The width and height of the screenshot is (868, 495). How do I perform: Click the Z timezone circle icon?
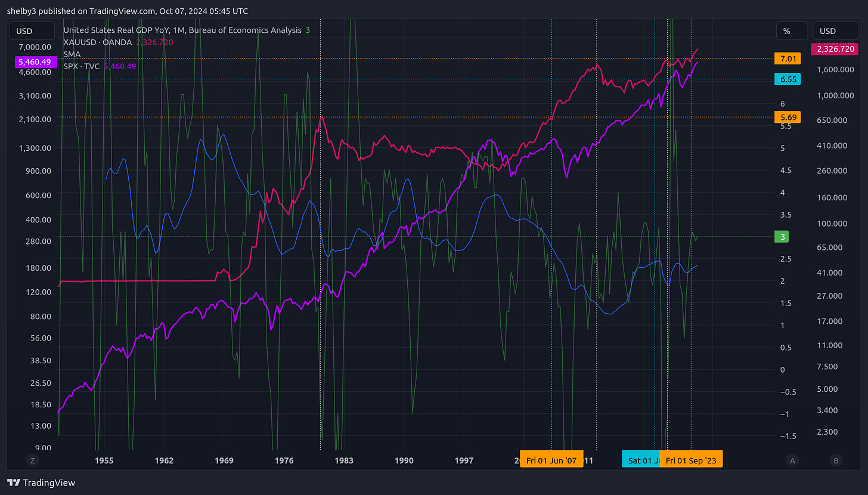32,460
